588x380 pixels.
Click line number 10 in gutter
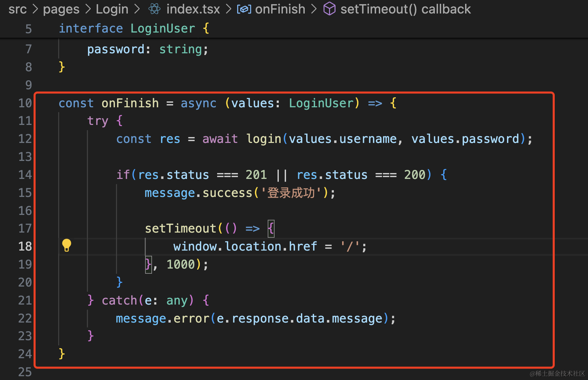pyautogui.click(x=25, y=103)
